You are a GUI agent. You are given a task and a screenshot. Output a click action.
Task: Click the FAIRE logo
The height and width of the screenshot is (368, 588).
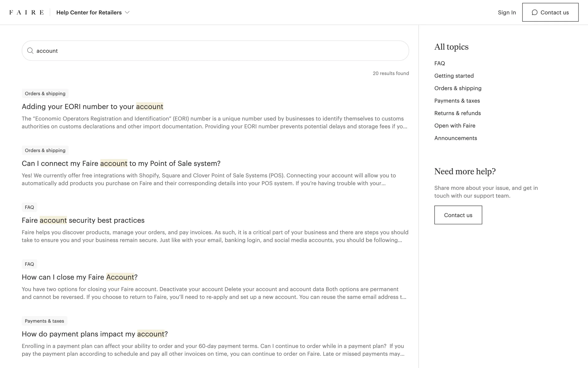[26, 12]
